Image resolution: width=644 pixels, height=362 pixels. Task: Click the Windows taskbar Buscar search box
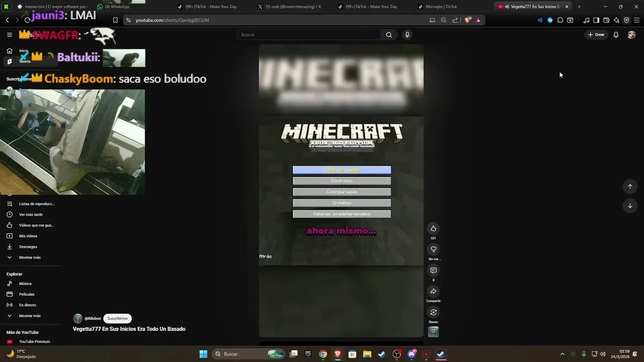tap(249, 354)
